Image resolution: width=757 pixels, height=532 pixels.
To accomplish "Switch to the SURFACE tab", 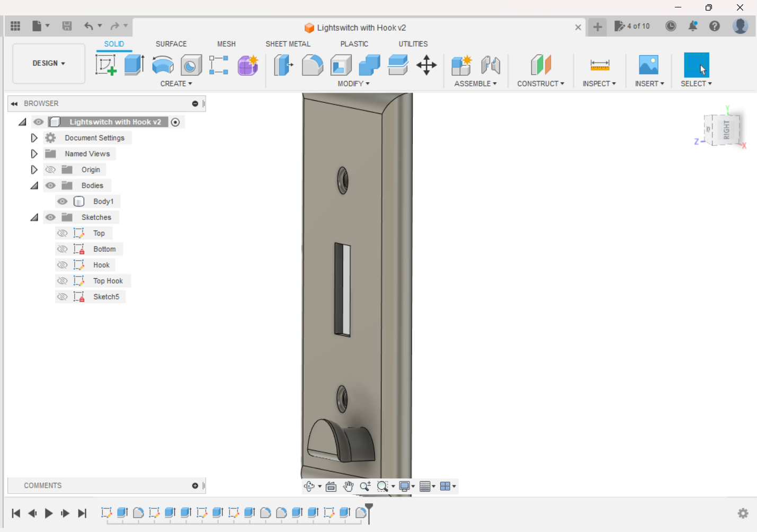I will [x=171, y=44].
